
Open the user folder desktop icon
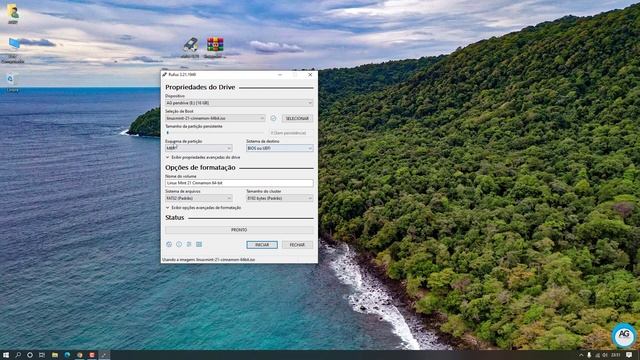coord(13,13)
